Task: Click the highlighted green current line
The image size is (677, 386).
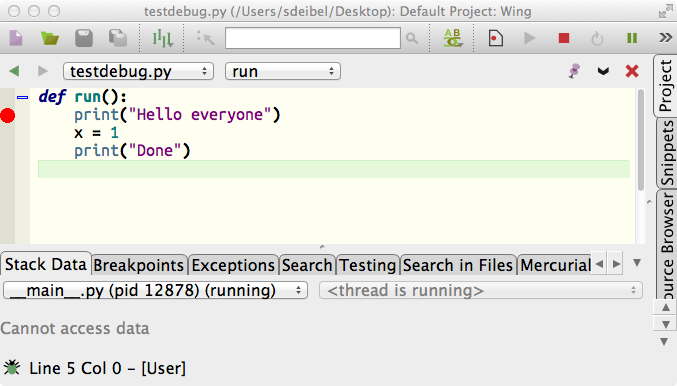Action: point(334,169)
